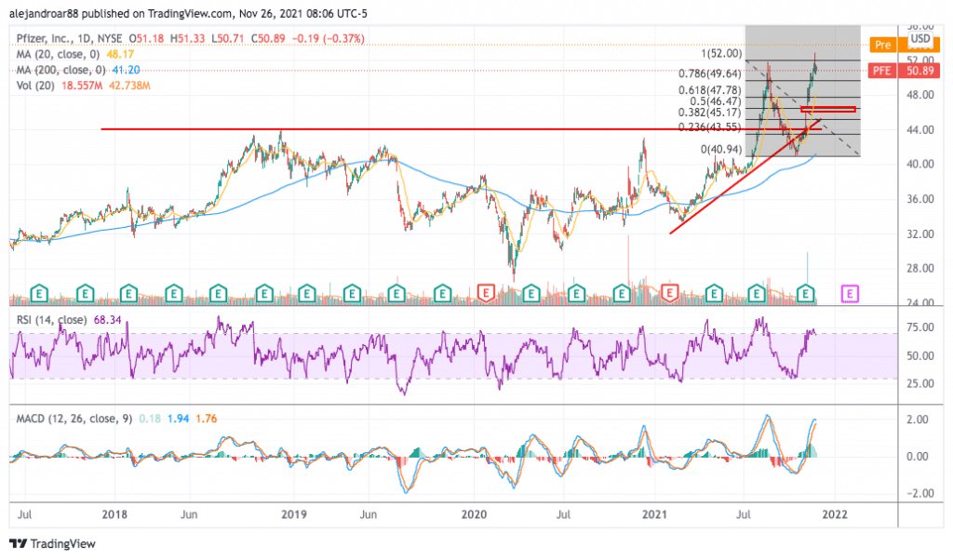Click the 41.20 MA 200 value

[126, 70]
